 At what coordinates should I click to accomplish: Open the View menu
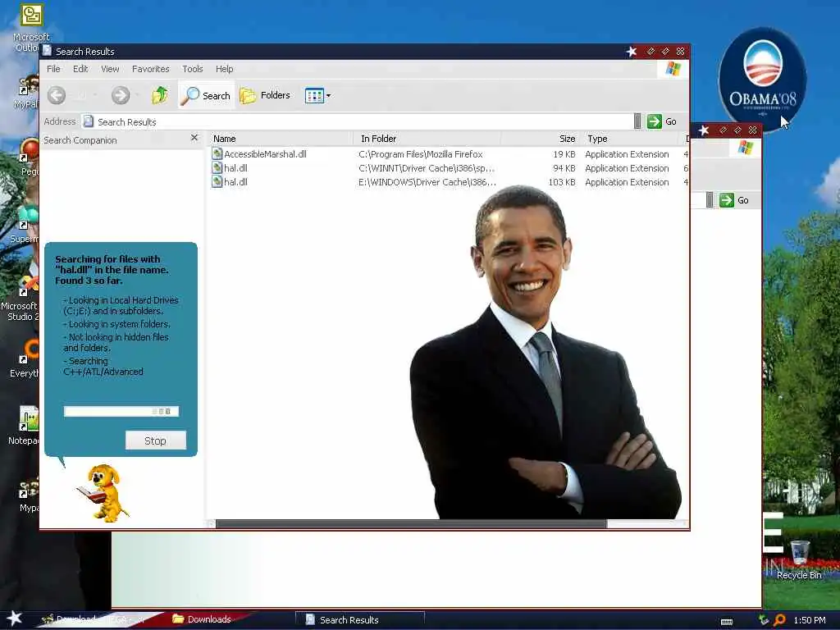pyautogui.click(x=110, y=69)
